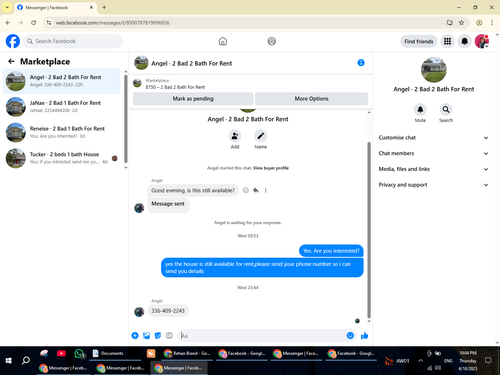
Task: Send a thumbs-up like
Action: pyautogui.click(x=365, y=335)
